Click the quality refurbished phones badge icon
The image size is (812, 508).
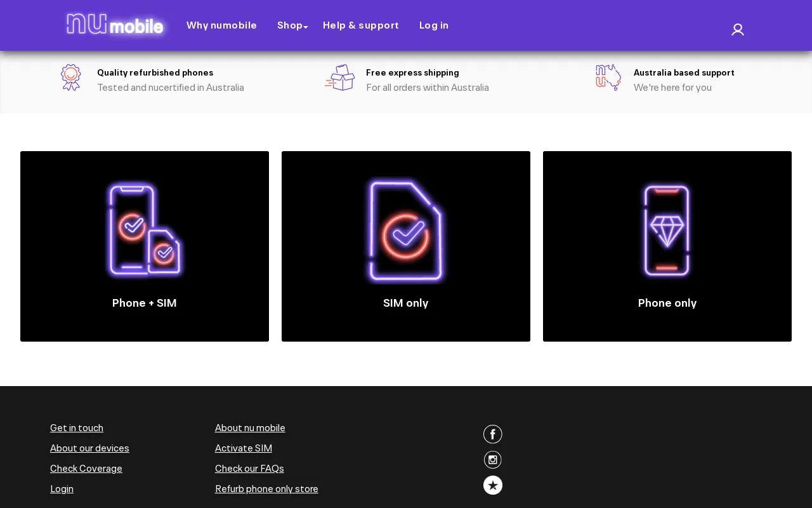[x=70, y=77]
